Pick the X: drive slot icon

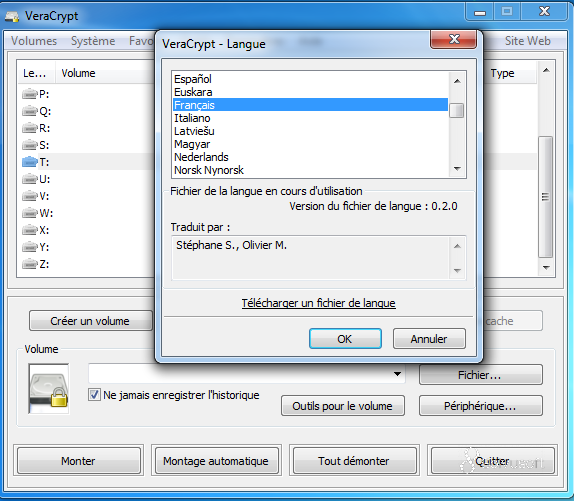coord(30,230)
